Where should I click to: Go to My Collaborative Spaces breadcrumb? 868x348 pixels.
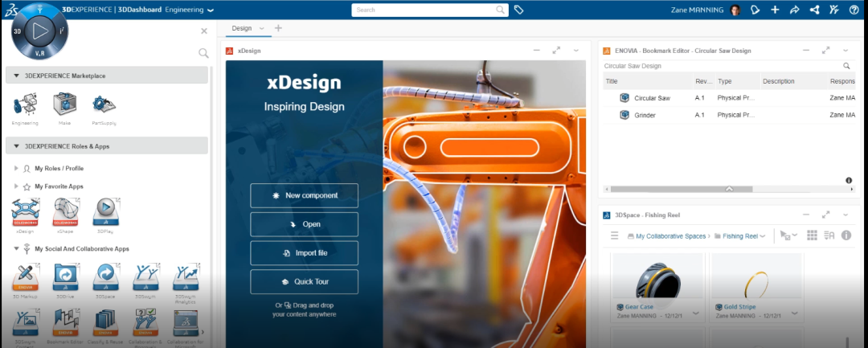tap(670, 236)
